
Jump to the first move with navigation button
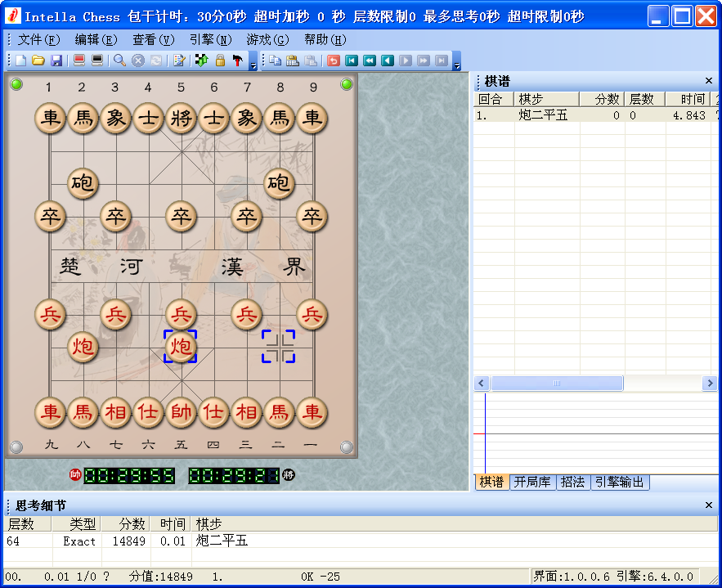(353, 60)
